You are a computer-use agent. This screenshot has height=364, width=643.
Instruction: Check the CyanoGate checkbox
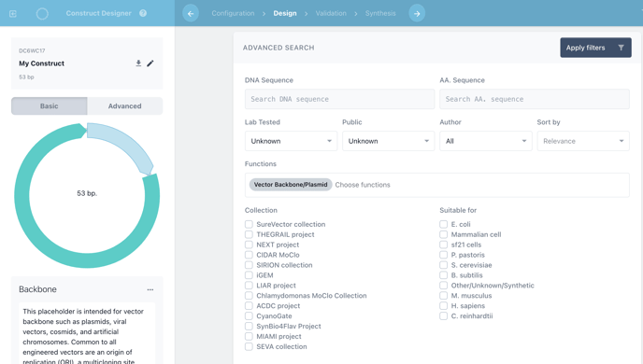click(249, 316)
